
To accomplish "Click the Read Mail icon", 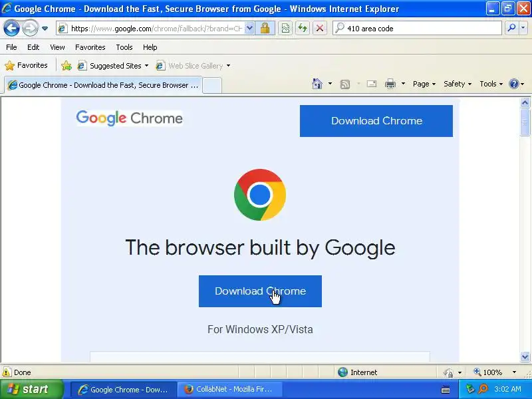I will coord(372,84).
